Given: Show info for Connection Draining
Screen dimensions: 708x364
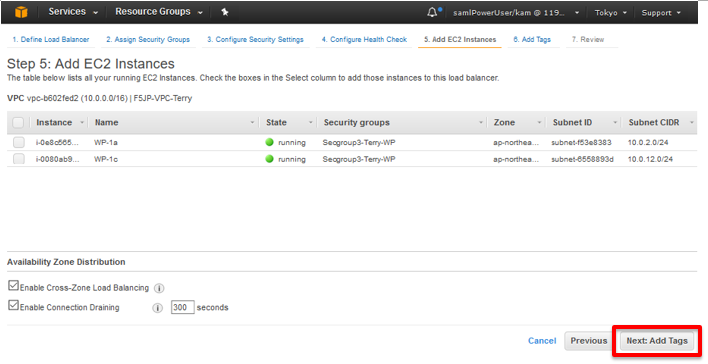Looking at the screenshot, I should 157,308.
